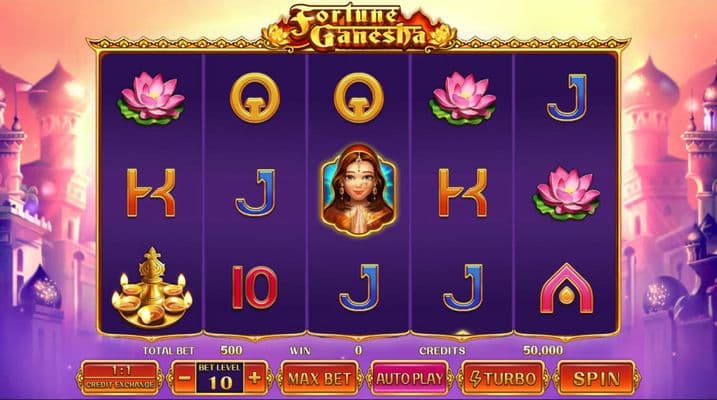Click the lotus flower on the fifth reel
The height and width of the screenshot is (400, 717).
point(566,193)
